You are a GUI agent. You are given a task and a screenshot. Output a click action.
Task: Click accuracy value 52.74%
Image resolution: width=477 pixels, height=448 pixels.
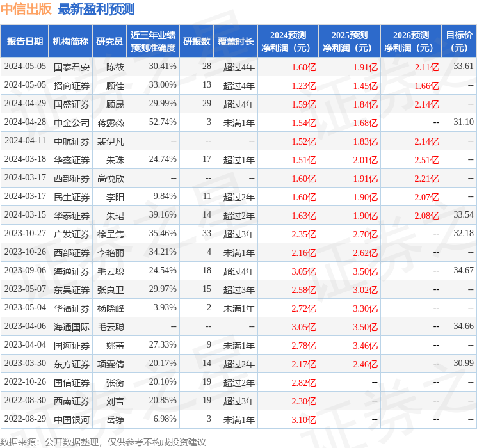click(x=163, y=122)
